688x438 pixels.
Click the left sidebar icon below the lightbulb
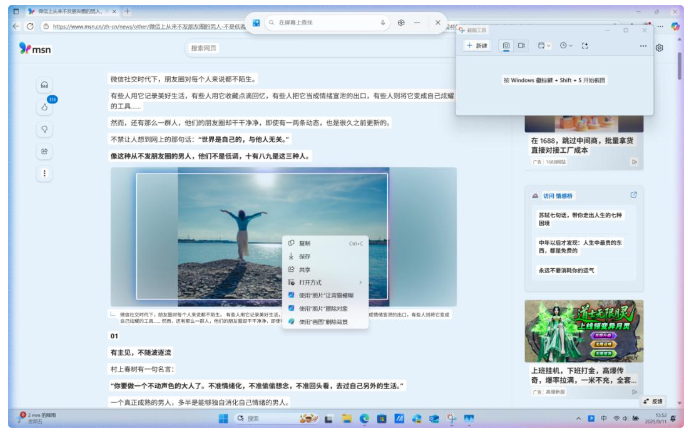tap(44, 151)
